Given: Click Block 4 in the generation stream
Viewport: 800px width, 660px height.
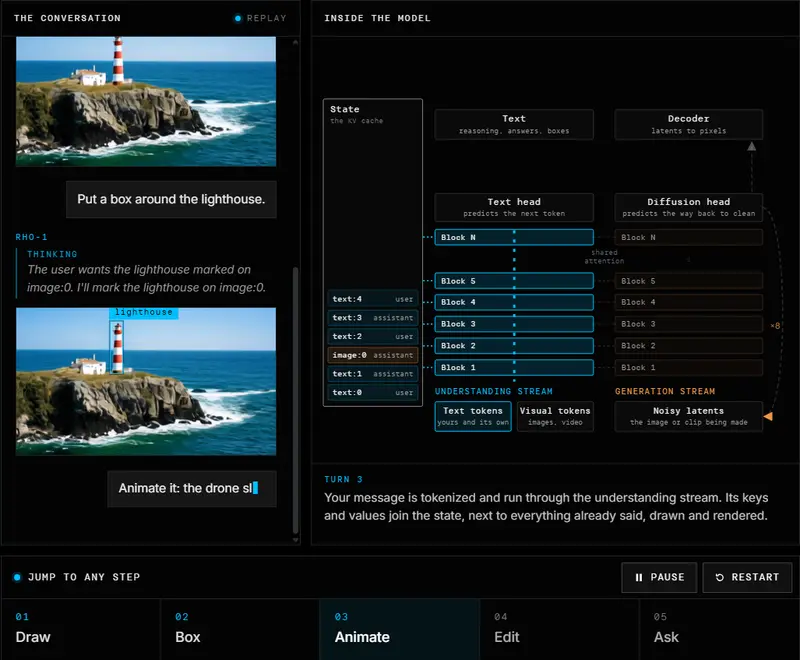Looking at the screenshot, I should 688,302.
